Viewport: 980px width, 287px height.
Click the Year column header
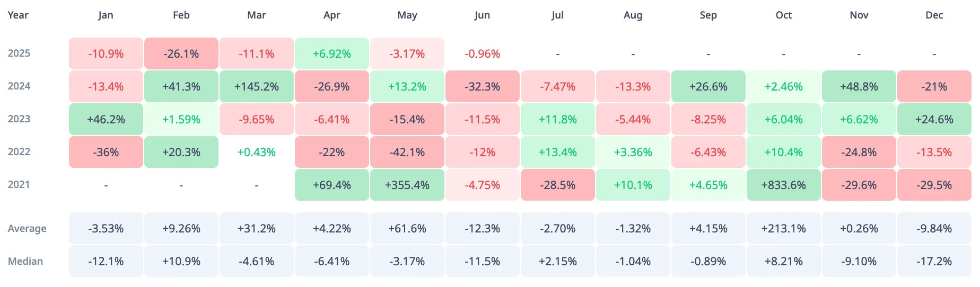(x=18, y=15)
